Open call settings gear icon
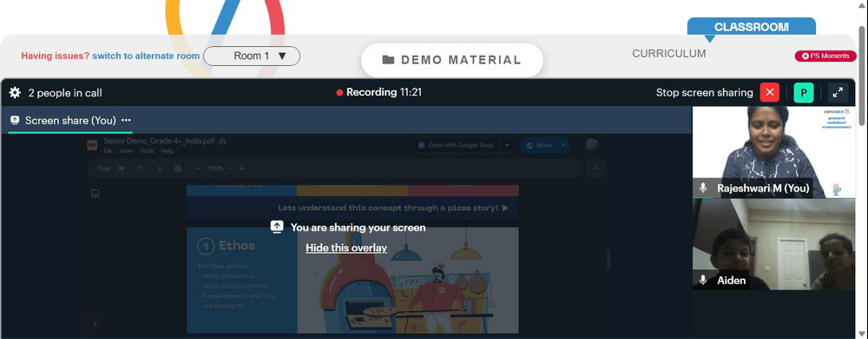This screenshot has width=868, height=339. point(15,92)
